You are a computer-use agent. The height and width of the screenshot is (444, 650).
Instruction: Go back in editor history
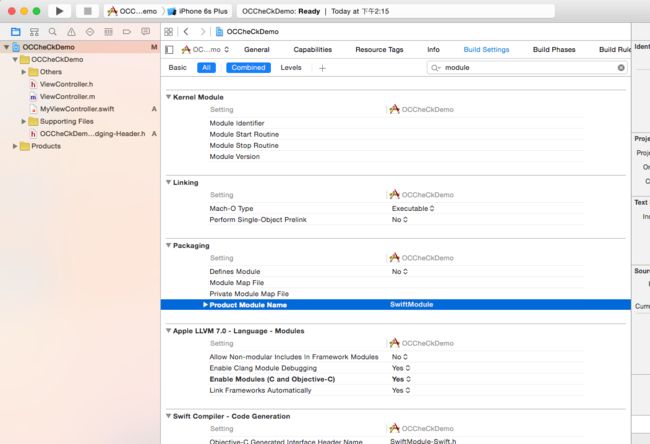point(186,32)
